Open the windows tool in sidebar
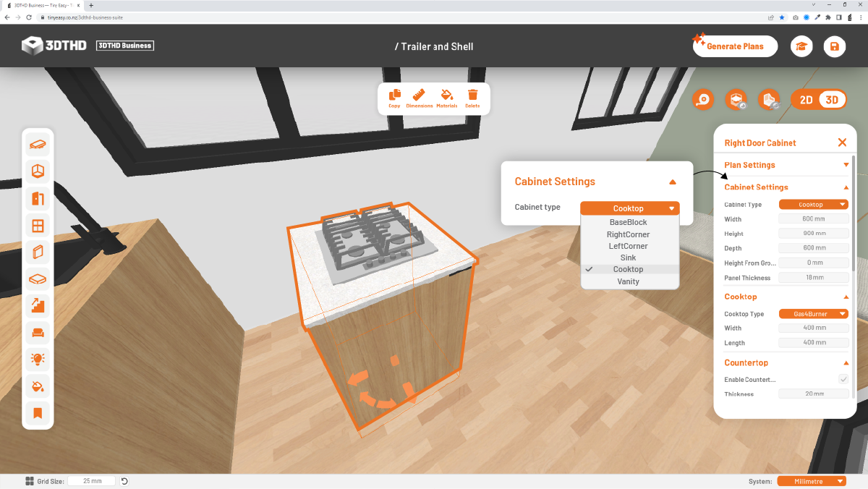This screenshot has height=489, width=868. click(x=38, y=226)
